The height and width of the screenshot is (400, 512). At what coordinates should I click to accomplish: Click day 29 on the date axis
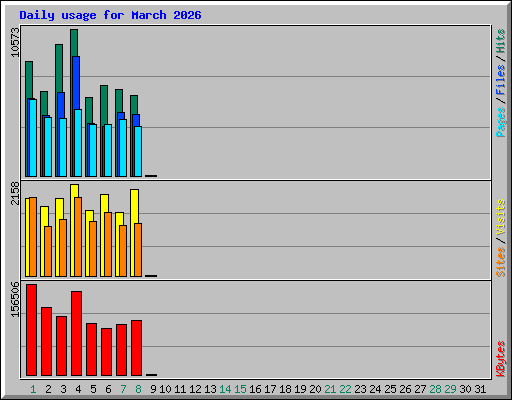[450, 389]
